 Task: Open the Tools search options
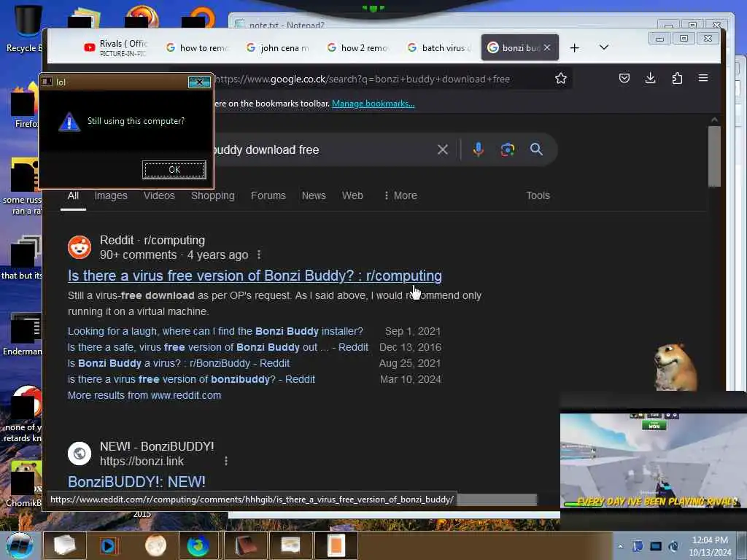538,195
